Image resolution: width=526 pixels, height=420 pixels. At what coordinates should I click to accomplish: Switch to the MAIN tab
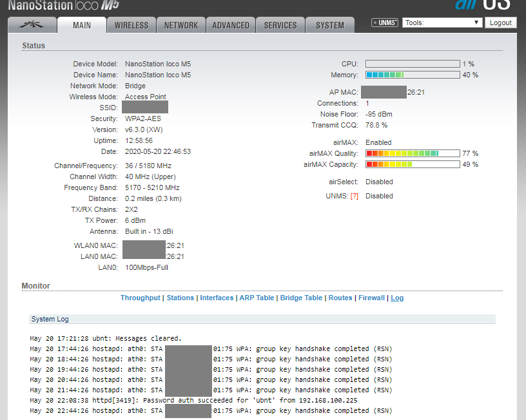(x=82, y=25)
